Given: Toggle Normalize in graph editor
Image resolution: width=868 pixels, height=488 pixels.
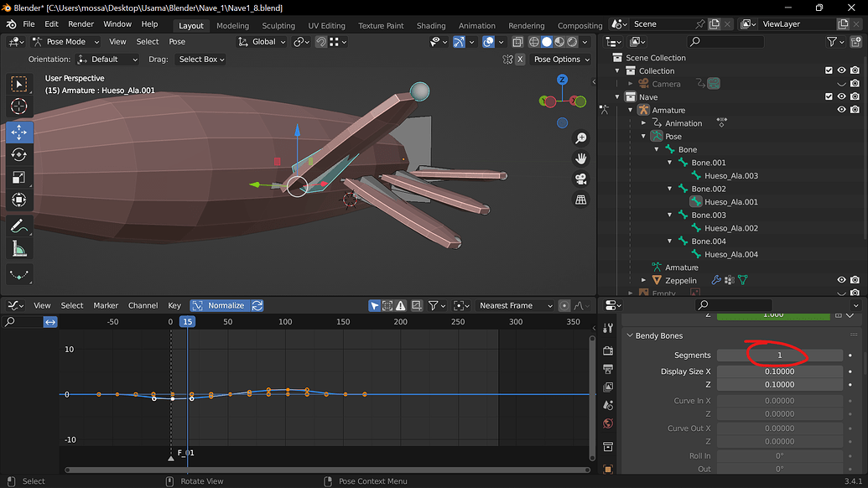Looking at the screenshot, I should point(220,305).
